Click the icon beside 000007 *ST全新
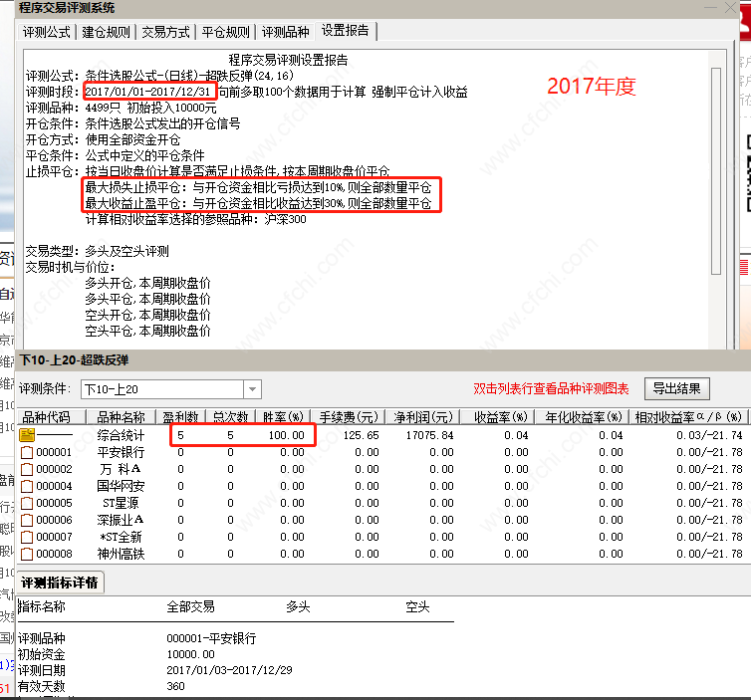The height and width of the screenshot is (700, 751). pos(27,538)
